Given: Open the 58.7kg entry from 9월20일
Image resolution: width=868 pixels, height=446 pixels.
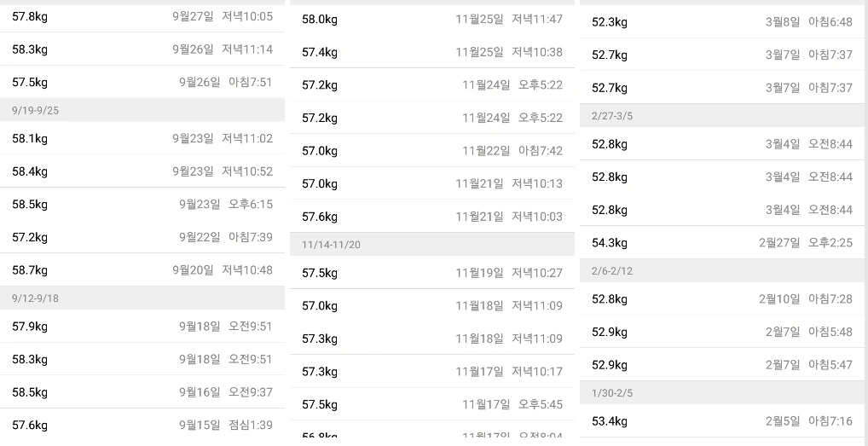Looking at the screenshot, I should click(x=142, y=270).
